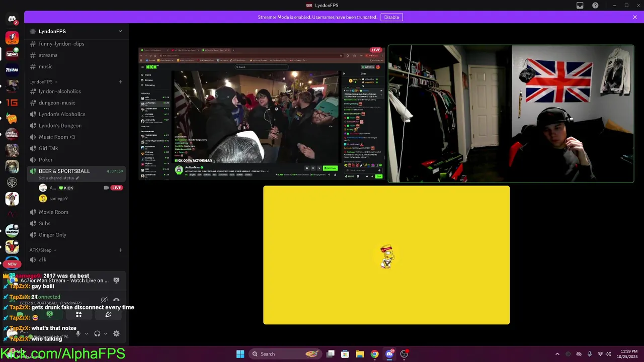Disable Streamer Mode from the banner
This screenshot has height=362, width=644.
tap(391, 17)
